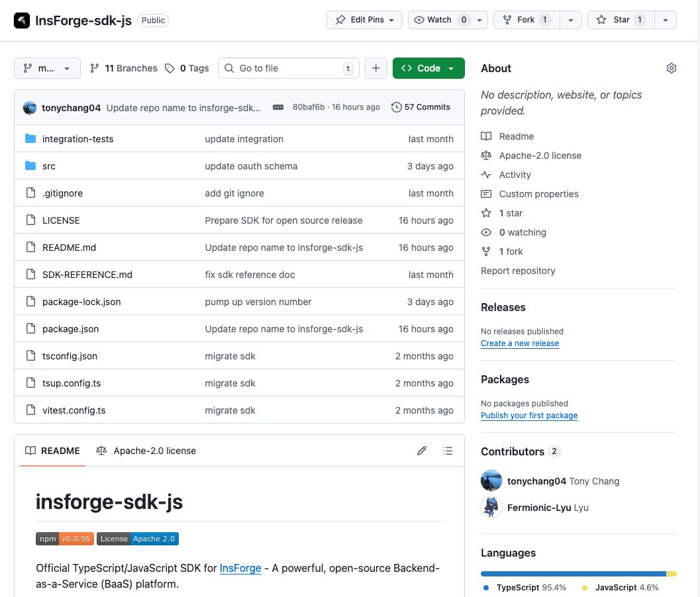The height and width of the screenshot is (597, 700).
Task: Open the 11 Branches link
Action: click(124, 68)
